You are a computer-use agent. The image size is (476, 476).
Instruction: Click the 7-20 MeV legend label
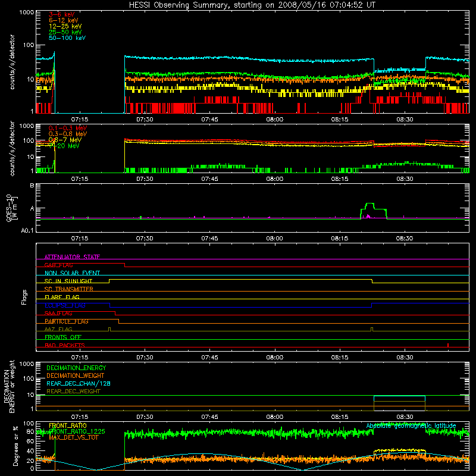tap(64, 146)
